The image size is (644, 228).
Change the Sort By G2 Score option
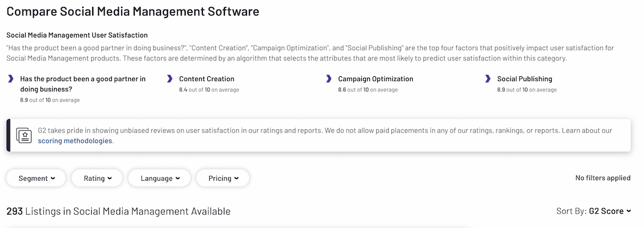click(x=610, y=211)
